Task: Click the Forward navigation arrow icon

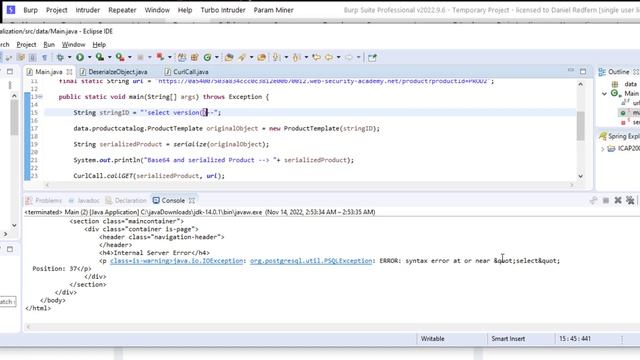Action: point(349,58)
